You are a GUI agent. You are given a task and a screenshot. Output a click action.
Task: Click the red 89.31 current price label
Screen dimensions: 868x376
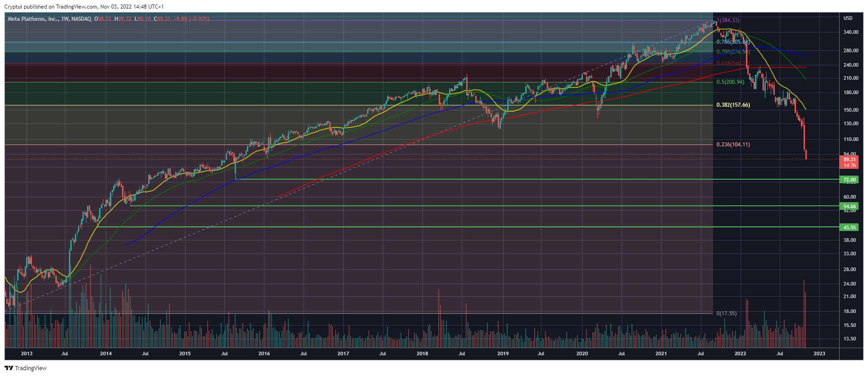850,159
